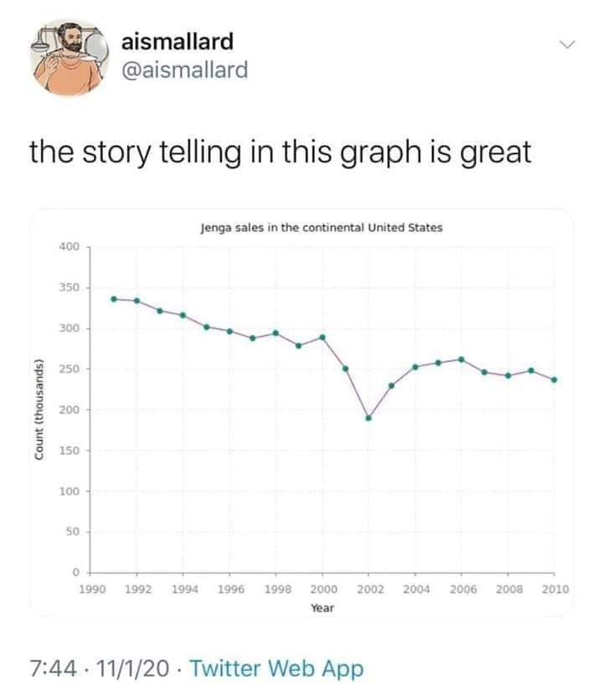Click the Year x-axis label
603x700 pixels.
pos(322,608)
